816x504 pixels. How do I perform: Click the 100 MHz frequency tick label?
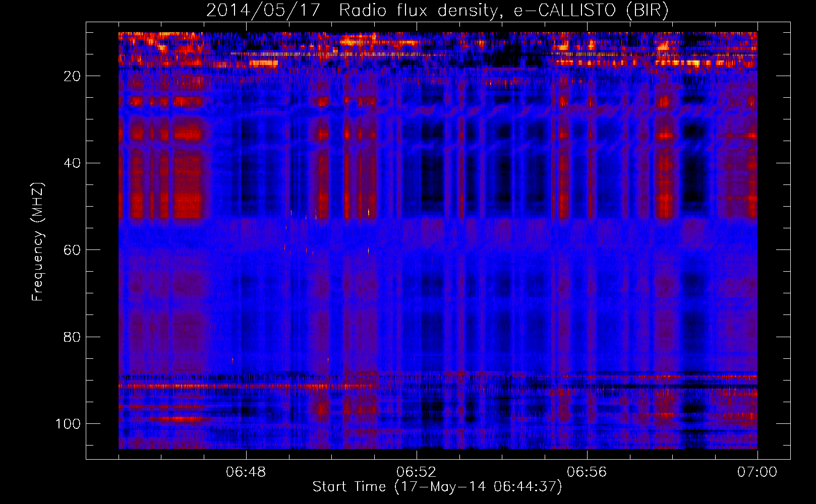click(68, 424)
